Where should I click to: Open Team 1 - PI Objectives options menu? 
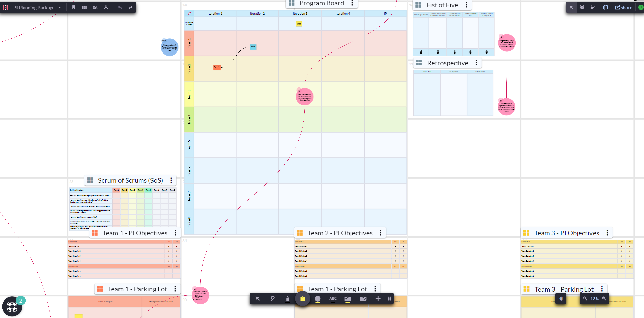175,233
